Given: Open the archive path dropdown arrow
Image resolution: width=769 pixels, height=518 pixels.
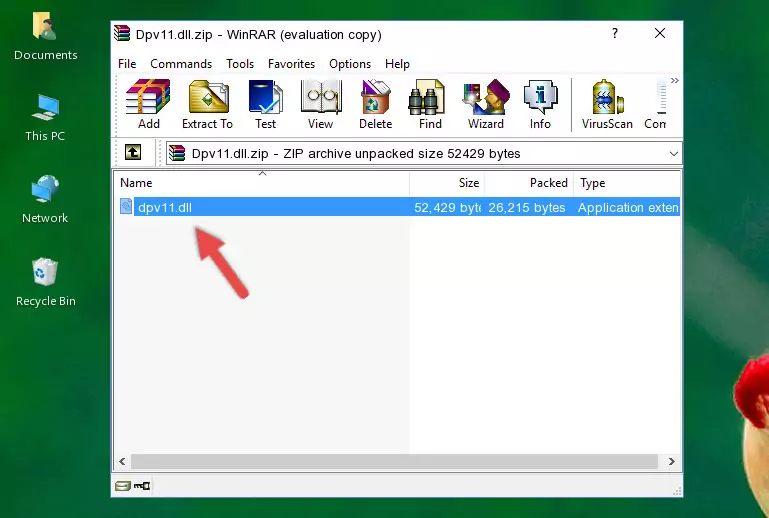Looking at the screenshot, I should pyautogui.click(x=673, y=154).
